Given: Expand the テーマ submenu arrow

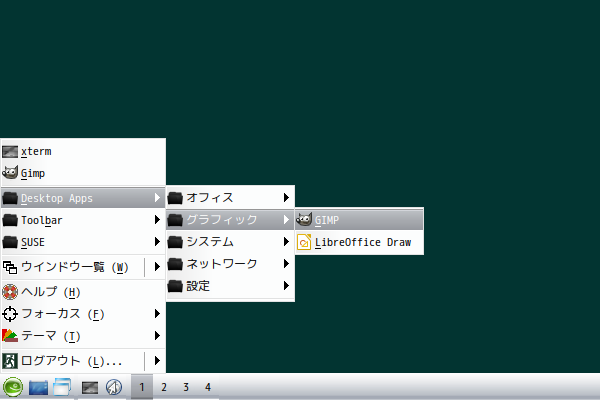Looking at the screenshot, I should pyautogui.click(x=157, y=336).
